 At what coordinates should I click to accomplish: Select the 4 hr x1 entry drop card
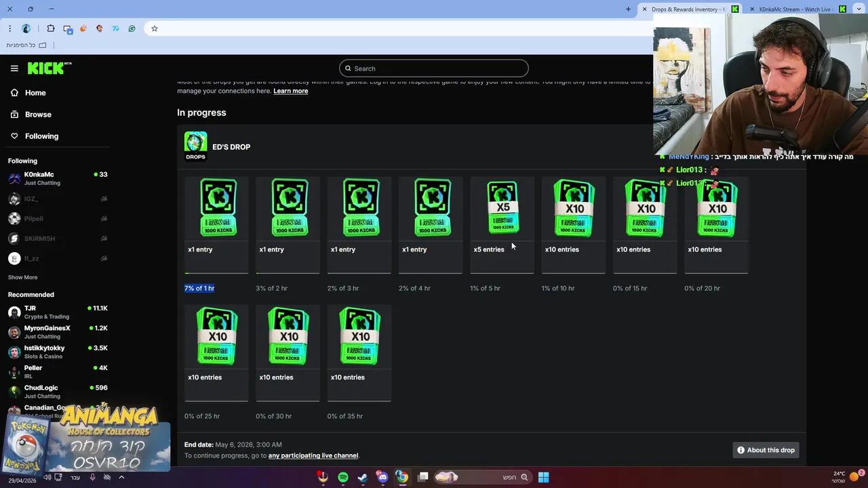coord(431,225)
